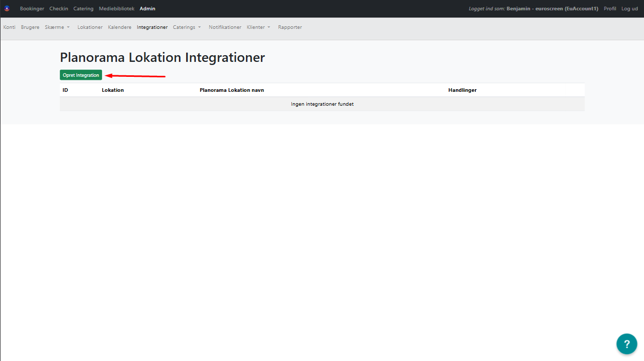Open Bookinger in the top navigation
This screenshot has width=644, height=361.
(x=32, y=9)
